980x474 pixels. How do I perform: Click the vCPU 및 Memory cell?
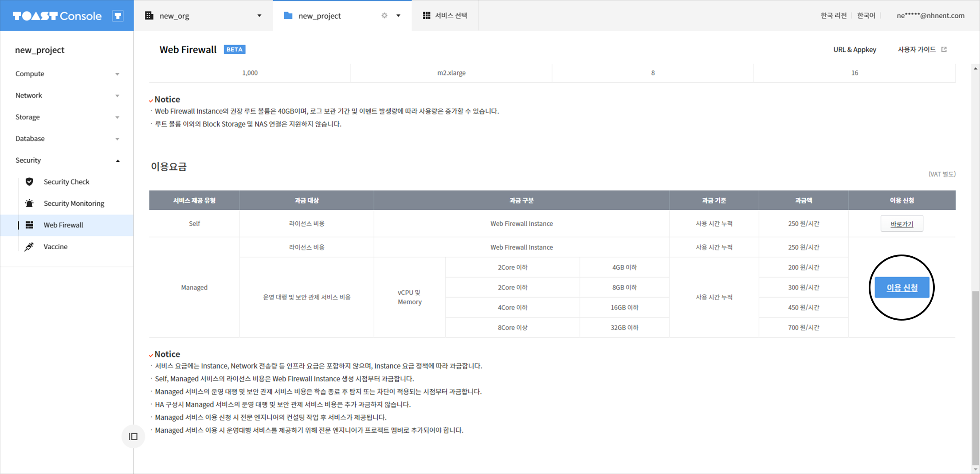coord(410,297)
